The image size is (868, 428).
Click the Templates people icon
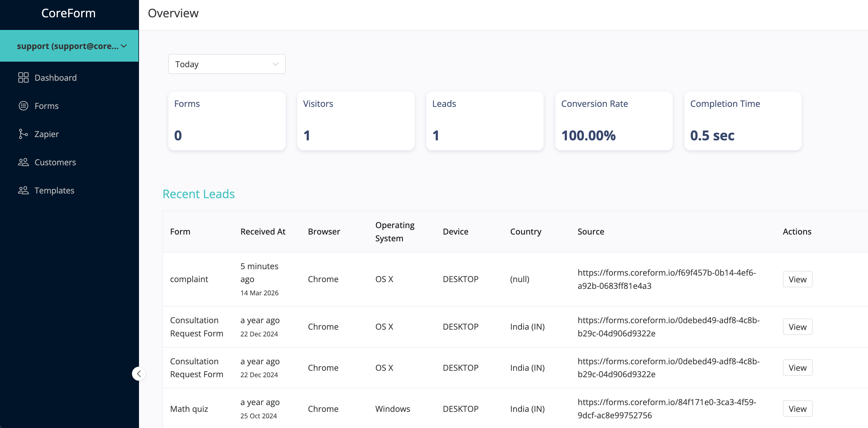pyautogui.click(x=23, y=190)
